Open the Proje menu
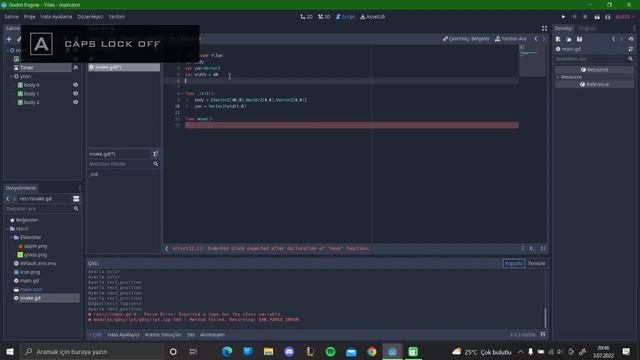This screenshot has height=360, width=640. [x=29, y=17]
